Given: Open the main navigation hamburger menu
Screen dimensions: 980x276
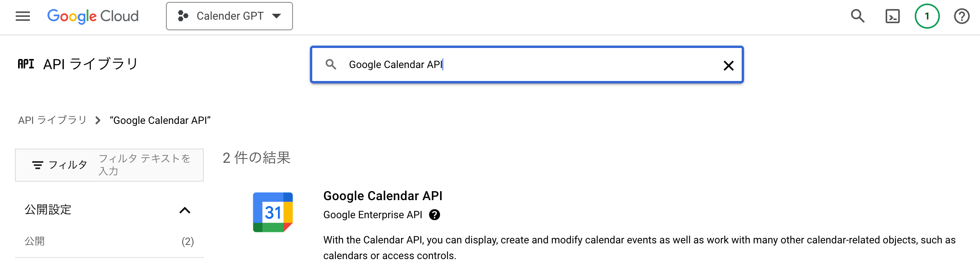Looking at the screenshot, I should (23, 16).
